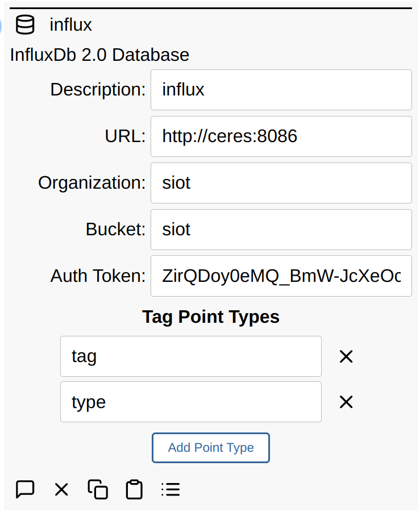
Task: Open the message bubble icon in bottom toolbar
Action: click(x=25, y=489)
